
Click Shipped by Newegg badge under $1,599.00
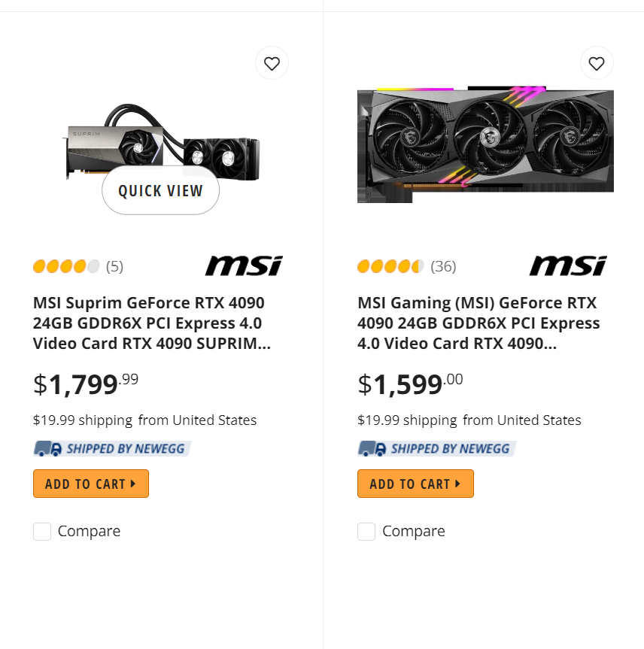pyautogui.click(x=436, y=449)
